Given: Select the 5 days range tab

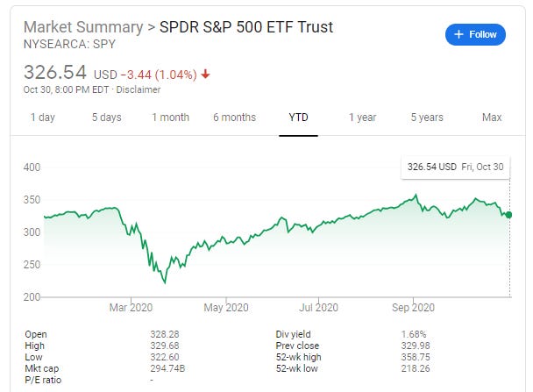Looking at the screenshot, I should click(x=107, y=117).
